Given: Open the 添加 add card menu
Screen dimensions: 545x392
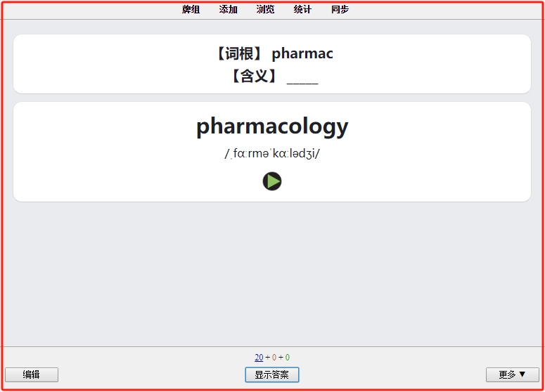Looking at the screenshot, I should [228, 9].
